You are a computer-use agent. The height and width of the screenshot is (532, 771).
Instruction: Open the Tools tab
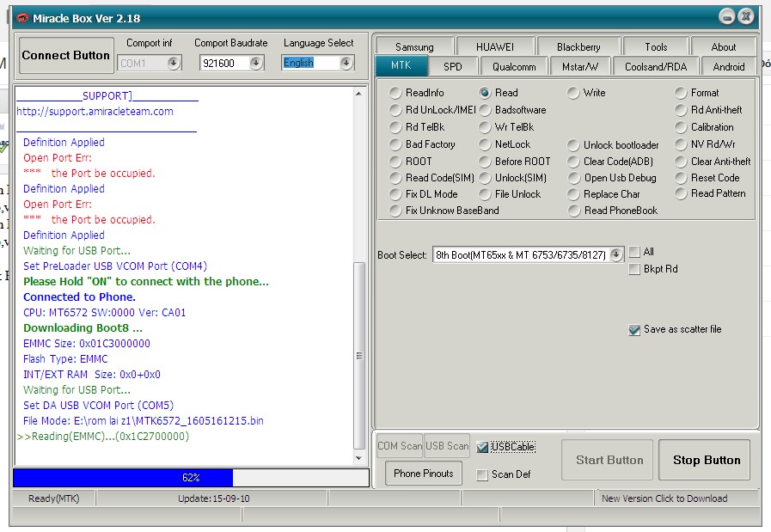pyautogui.click(x=656, y=47)
